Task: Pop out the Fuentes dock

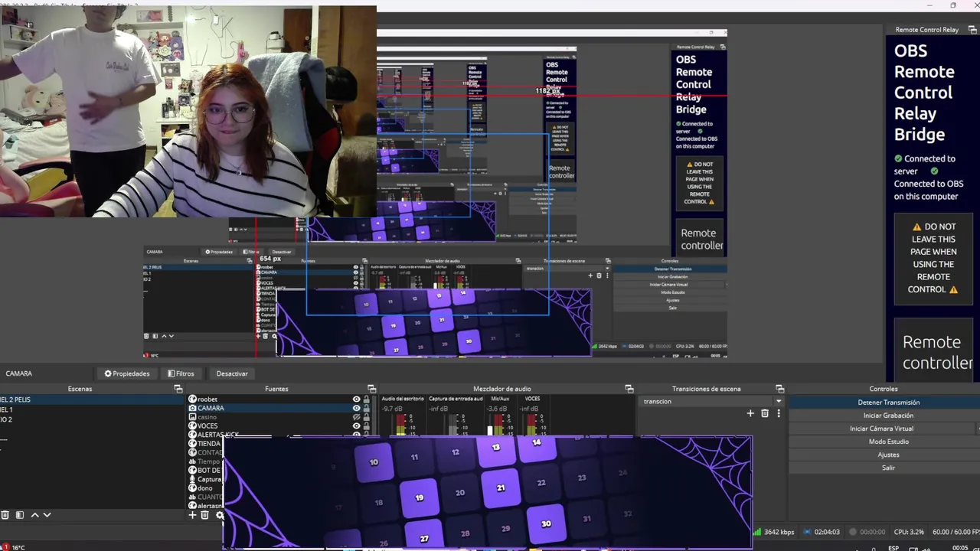Action: [371, 389]
